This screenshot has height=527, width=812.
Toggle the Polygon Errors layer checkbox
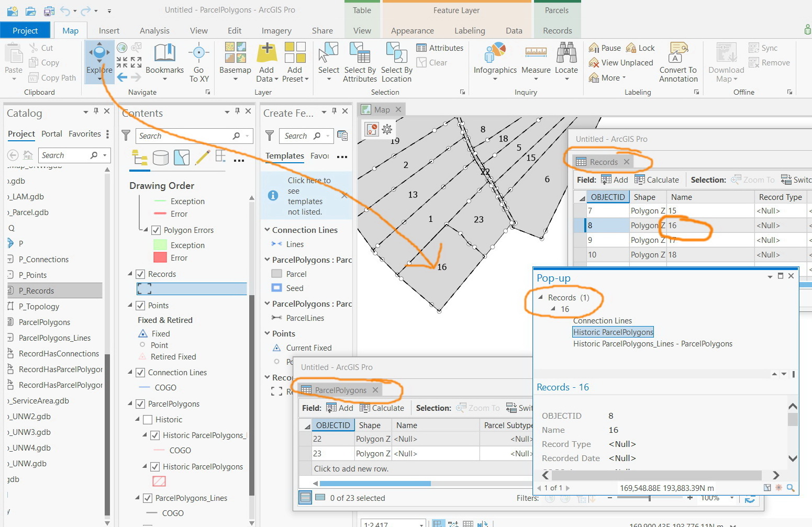click(x=156, y=230)
